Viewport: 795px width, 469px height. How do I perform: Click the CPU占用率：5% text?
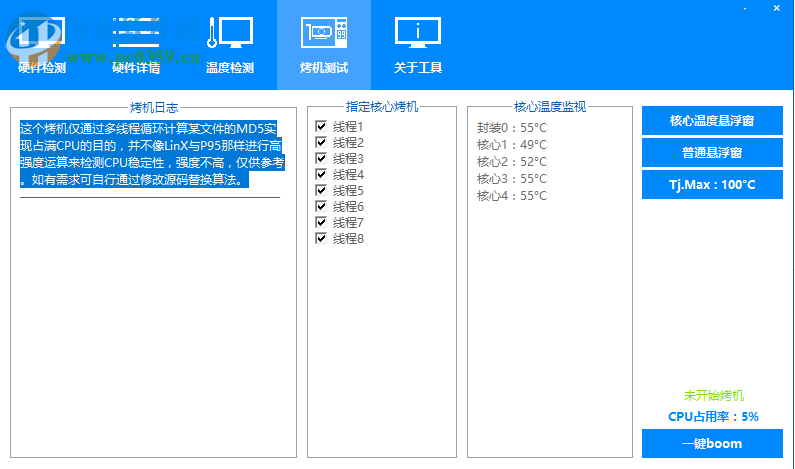(713, 417)
